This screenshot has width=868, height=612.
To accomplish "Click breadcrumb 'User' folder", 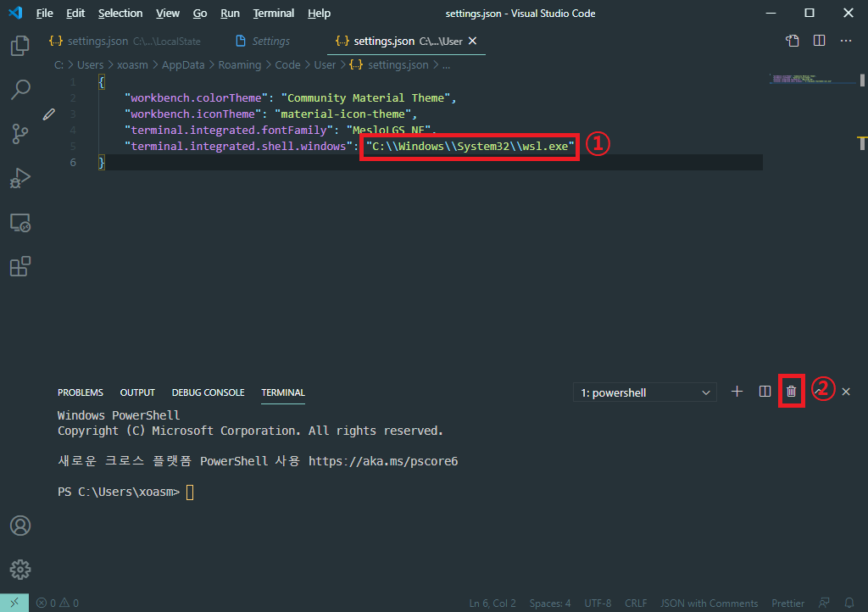I will (x=325, y=64).
